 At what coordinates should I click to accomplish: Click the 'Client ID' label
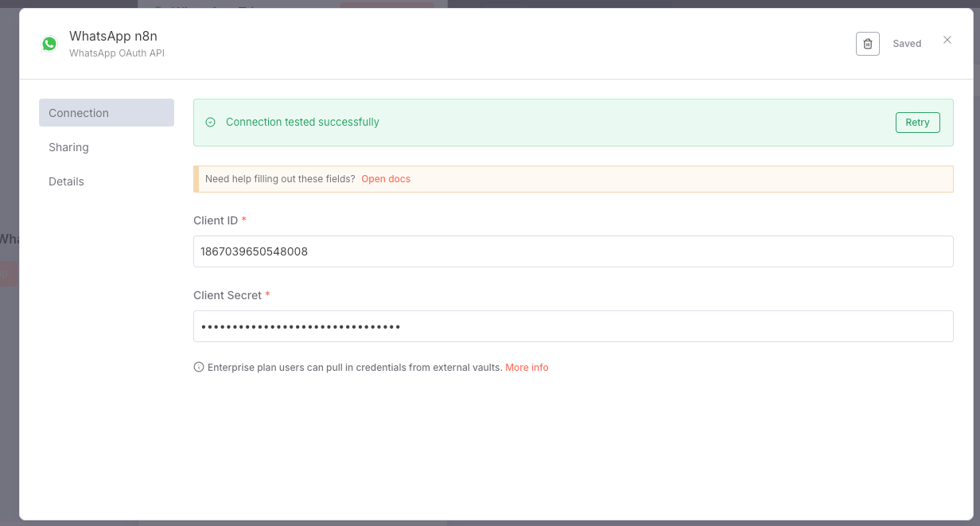point(216,220)
